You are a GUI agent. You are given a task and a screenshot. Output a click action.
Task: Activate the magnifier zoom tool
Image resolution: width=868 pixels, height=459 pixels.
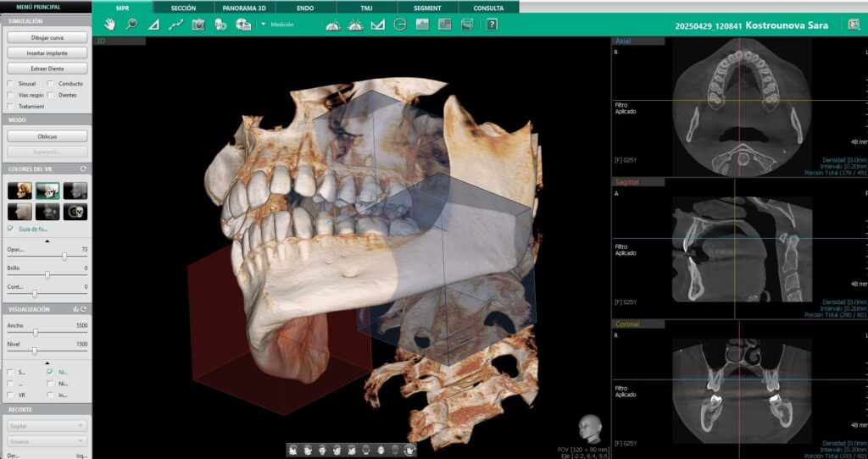131,25
